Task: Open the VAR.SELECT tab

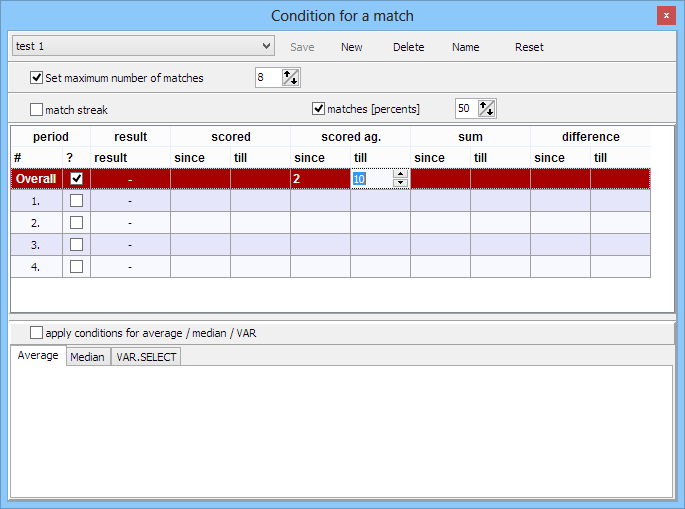Action: pyautogui.click(x=146, y=357)
